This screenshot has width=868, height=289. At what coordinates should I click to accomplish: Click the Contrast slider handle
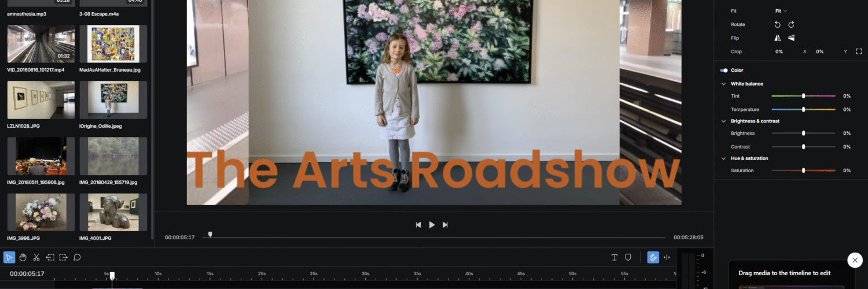point(803,147)
